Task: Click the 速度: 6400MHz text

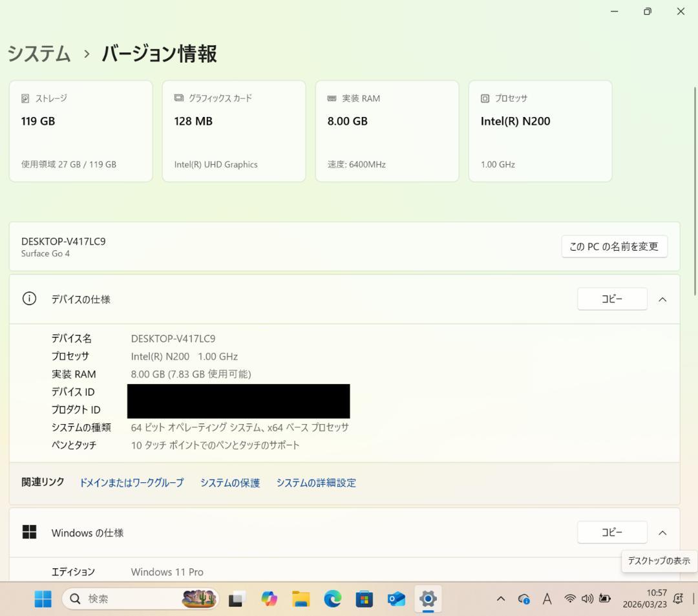Action: (357, 164)
